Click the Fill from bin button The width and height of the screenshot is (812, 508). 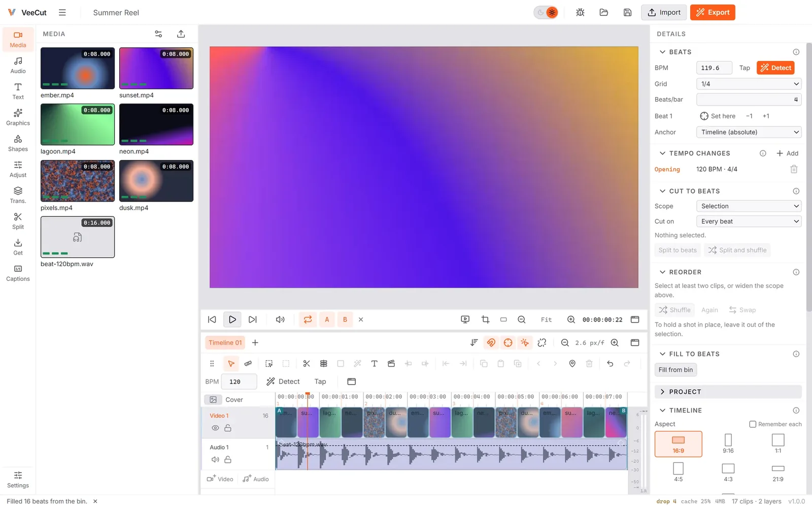tap(675, 370)
